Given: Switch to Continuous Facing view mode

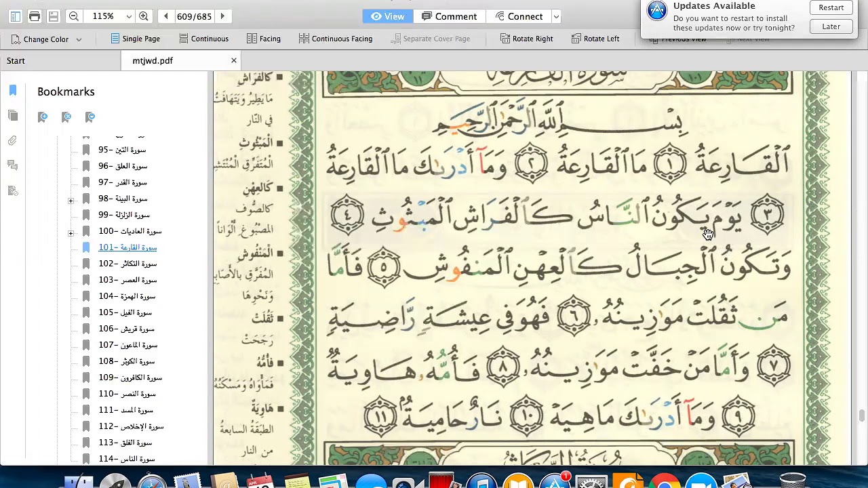Looking at the screenshot, I should pyautogui.click(x=336, y=39).
